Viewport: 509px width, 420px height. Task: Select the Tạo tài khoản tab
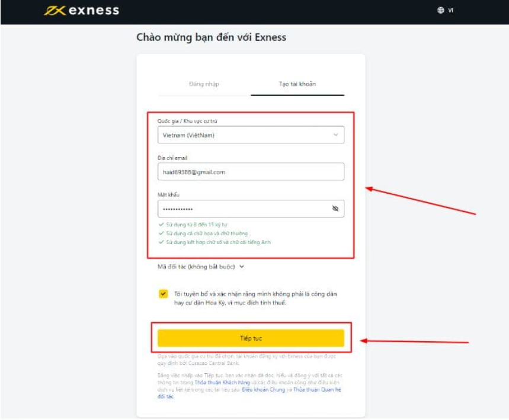297,84
